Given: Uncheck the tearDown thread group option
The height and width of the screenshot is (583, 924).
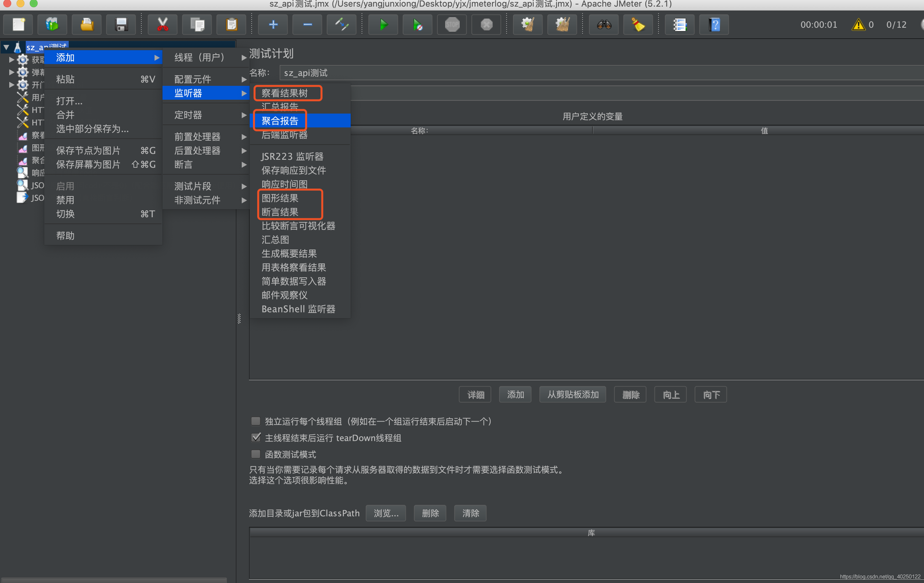Looking at the screenshot, I should pyautogui.click(x=256, y=438).
